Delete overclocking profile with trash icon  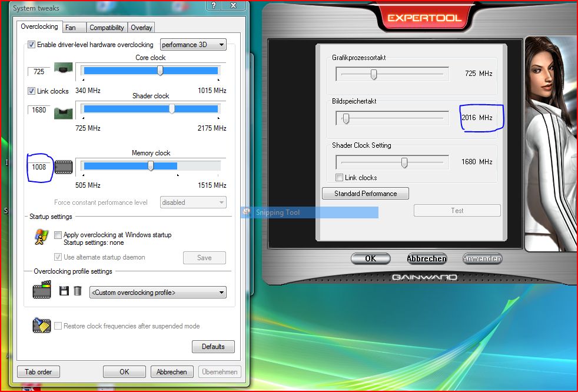(x=78, y=291)
